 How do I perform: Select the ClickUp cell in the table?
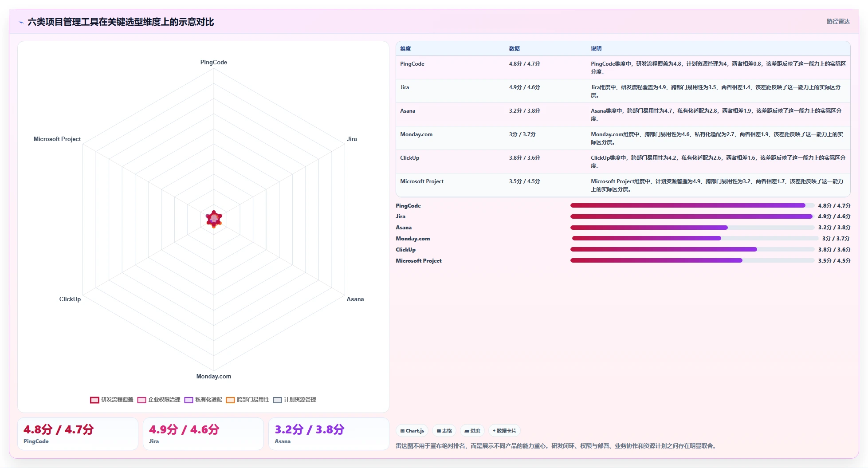(x=409, y=158)
